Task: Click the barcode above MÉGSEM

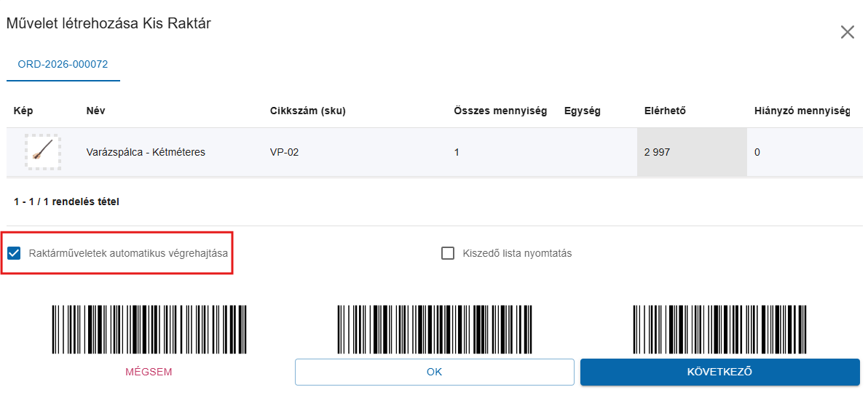Action: click(x=149, y=330)
